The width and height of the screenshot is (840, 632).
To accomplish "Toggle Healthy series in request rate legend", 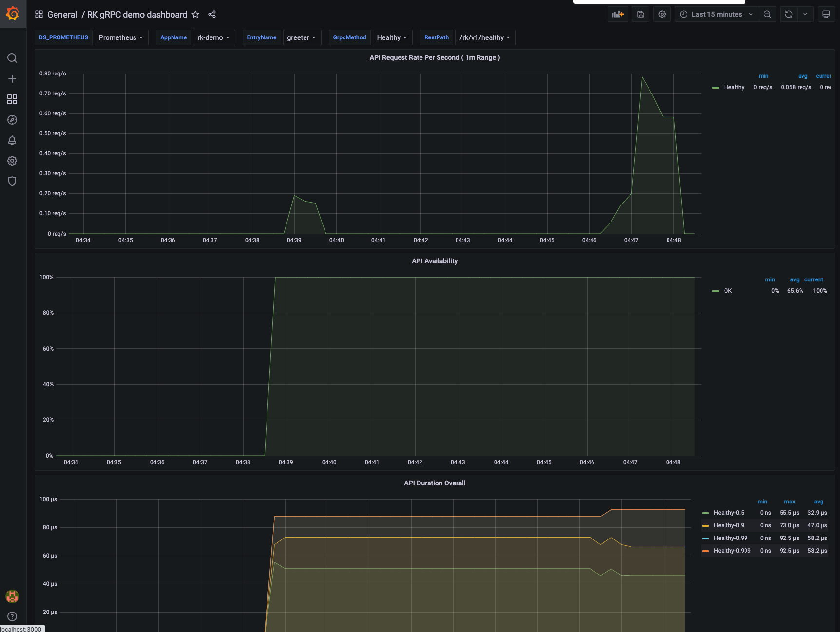I will [733, 87].
